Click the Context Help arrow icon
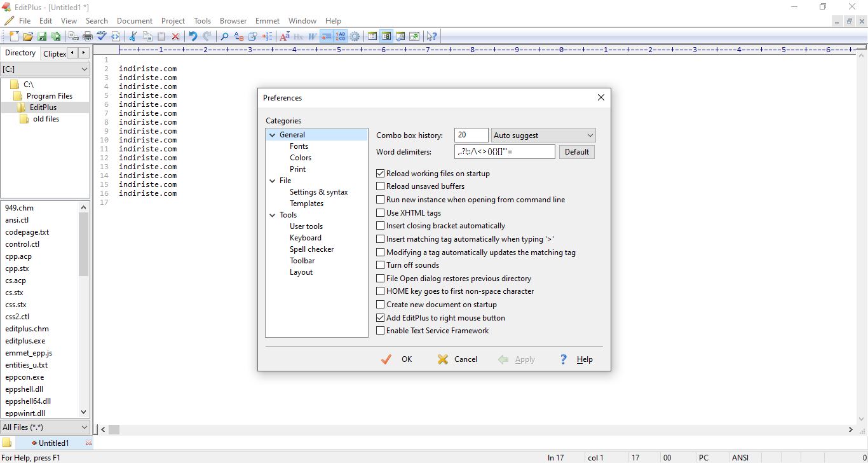 [x=431, y=36]
